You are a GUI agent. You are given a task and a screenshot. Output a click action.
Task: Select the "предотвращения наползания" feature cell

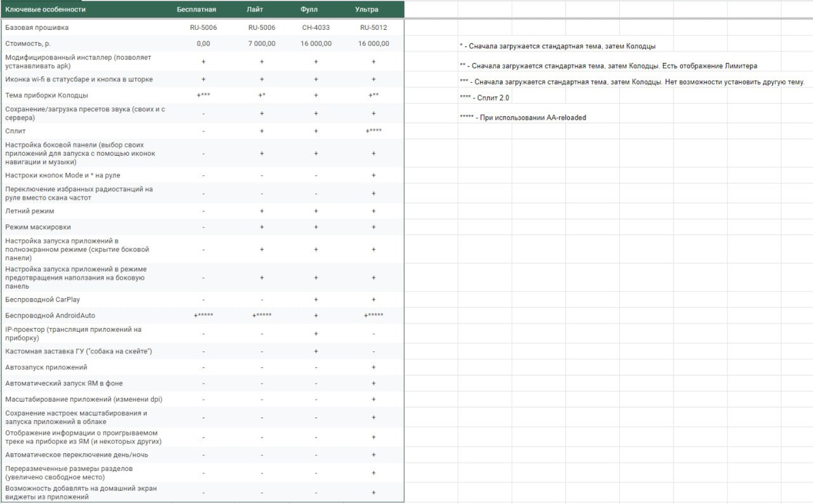76,278
